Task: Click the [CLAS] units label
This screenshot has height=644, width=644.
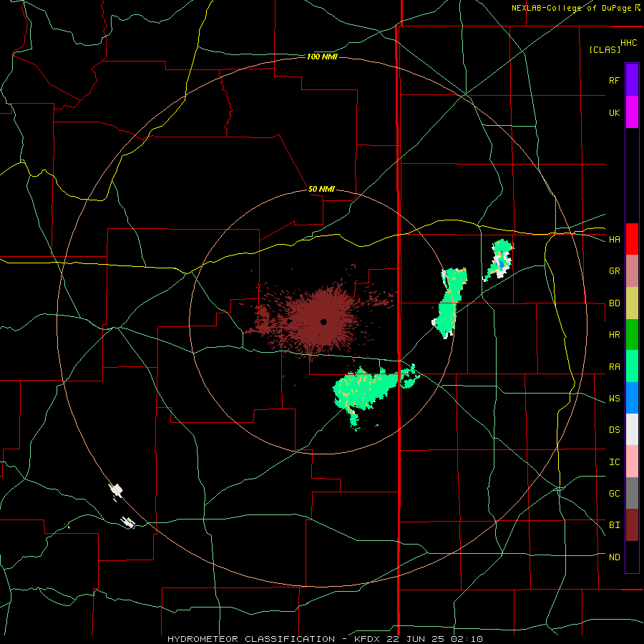Action: [605, 49]
